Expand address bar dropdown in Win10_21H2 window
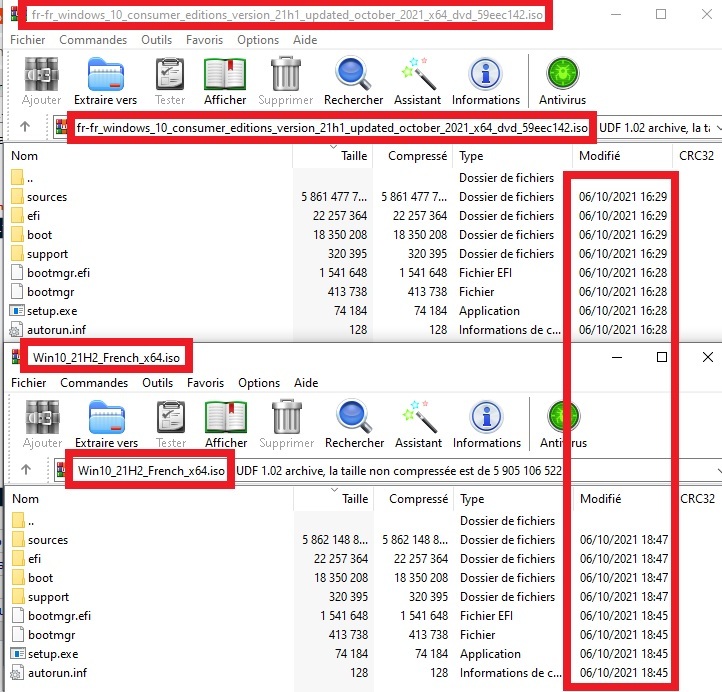 719,471
